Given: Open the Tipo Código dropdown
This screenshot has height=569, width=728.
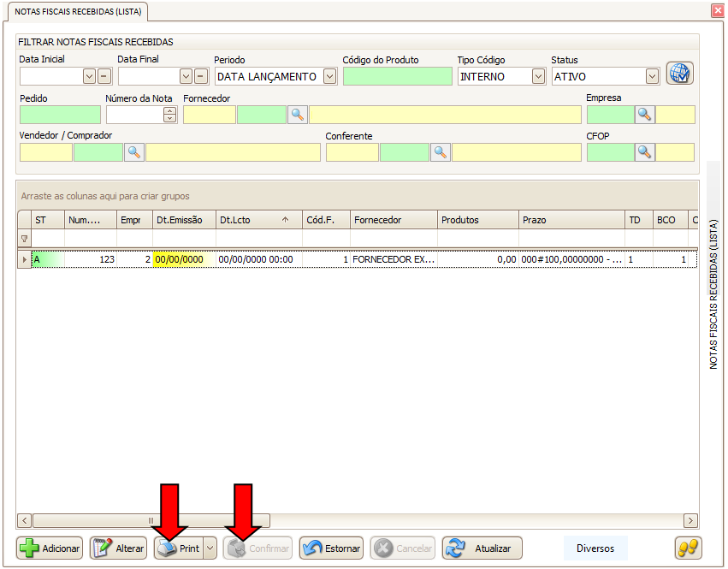Looking at the screenshot, I should (x=538, y=76).
